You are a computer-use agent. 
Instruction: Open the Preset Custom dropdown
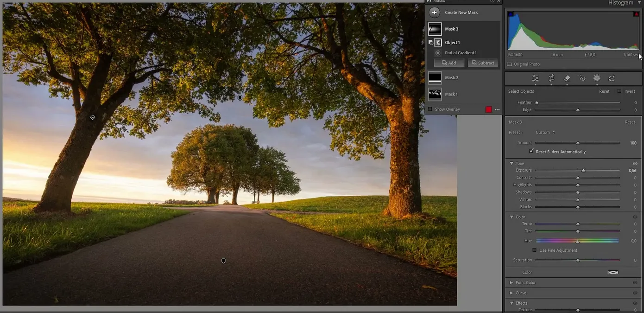(x=545, y=133)
